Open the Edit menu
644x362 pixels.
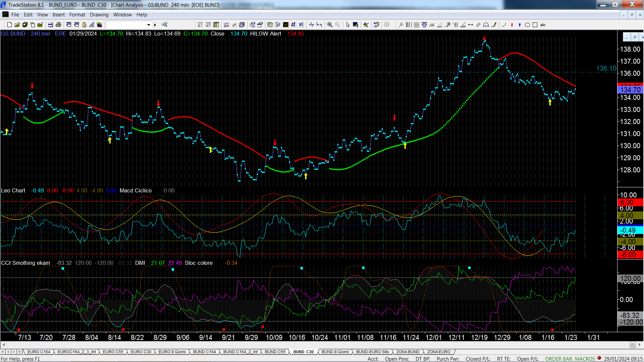(28, 15)
